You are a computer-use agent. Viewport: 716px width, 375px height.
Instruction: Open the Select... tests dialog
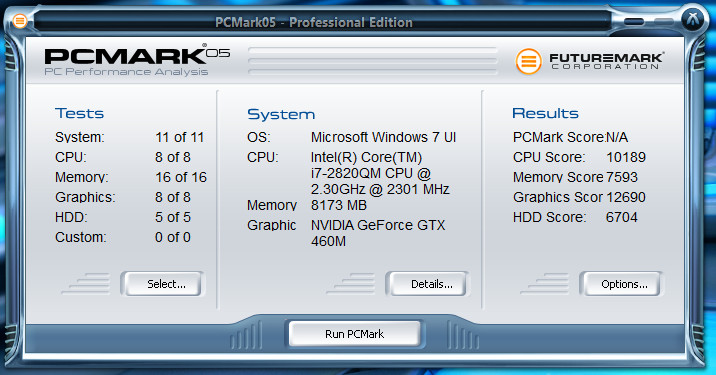point(163,284)
